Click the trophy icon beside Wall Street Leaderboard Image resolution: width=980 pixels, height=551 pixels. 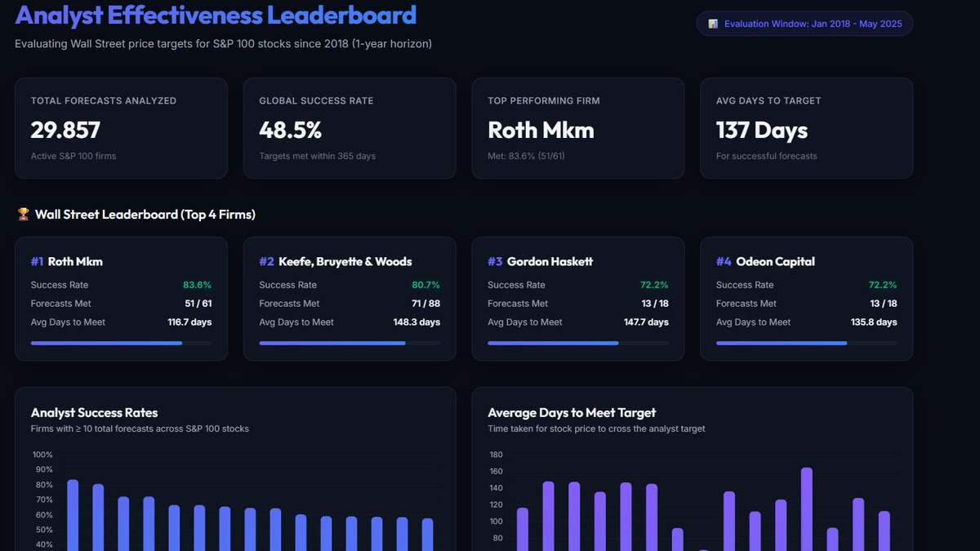[x=23, y=215]
